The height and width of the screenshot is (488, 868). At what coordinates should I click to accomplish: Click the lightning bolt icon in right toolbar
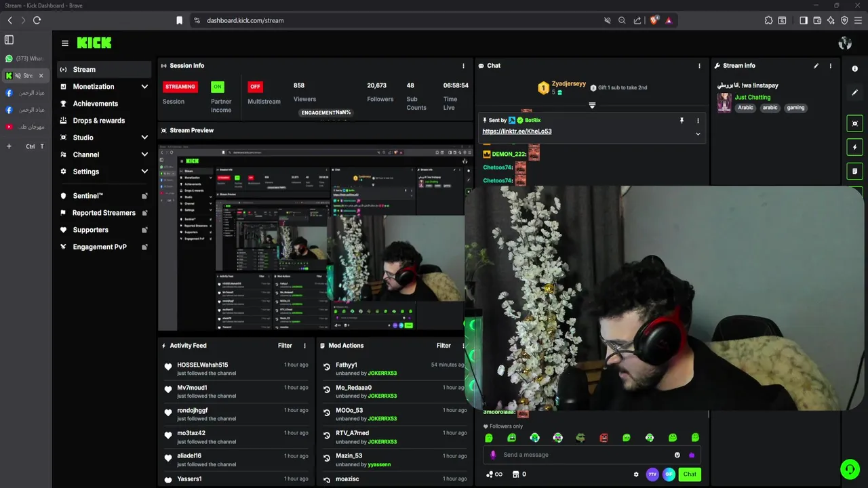point(854,147)
